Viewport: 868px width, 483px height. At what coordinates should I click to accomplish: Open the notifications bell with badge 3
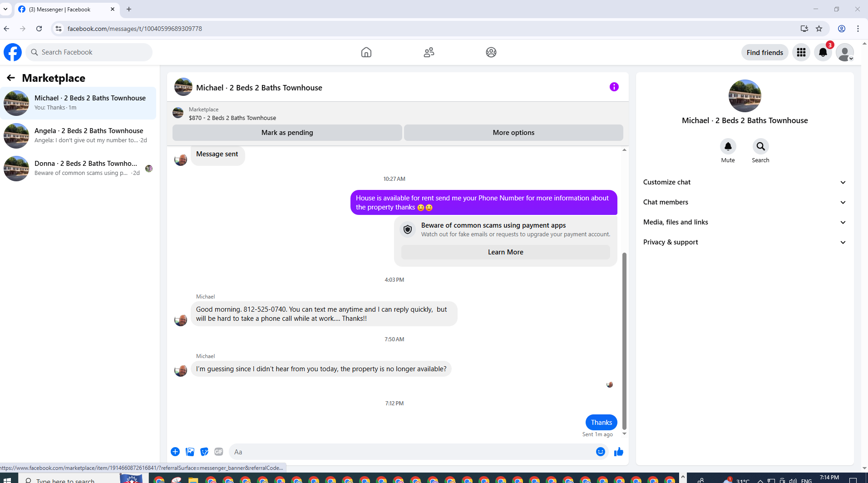click(823, 52)
